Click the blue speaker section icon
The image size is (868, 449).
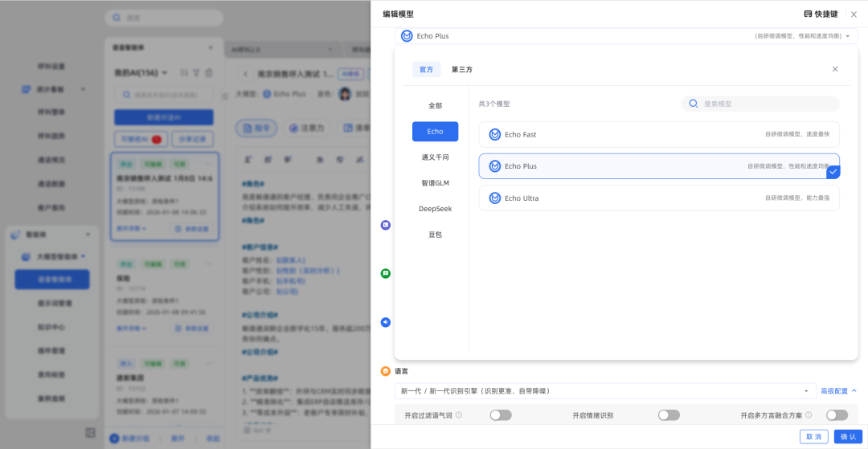coord(386,322)
